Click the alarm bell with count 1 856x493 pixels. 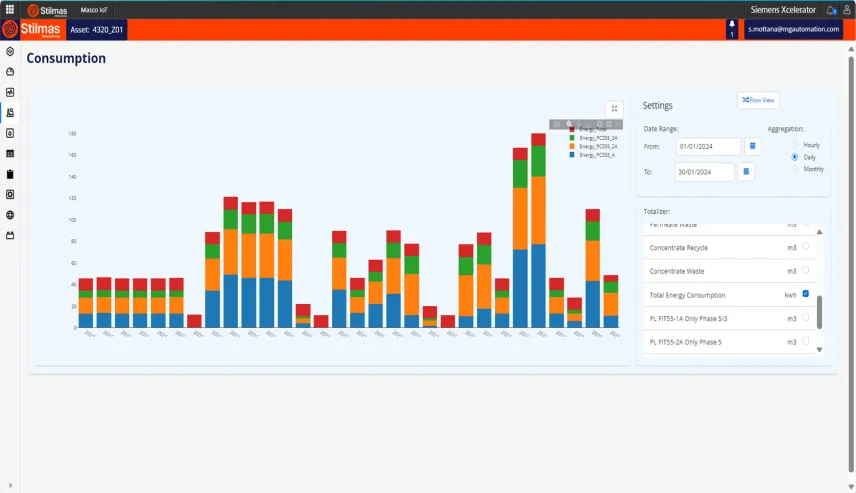(x=732, y=29)
